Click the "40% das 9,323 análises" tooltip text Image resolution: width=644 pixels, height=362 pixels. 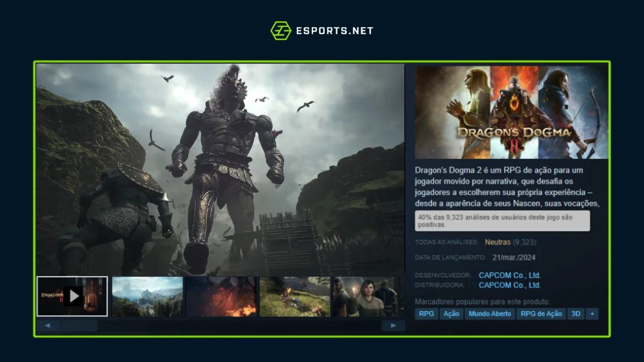coord(503,221)
